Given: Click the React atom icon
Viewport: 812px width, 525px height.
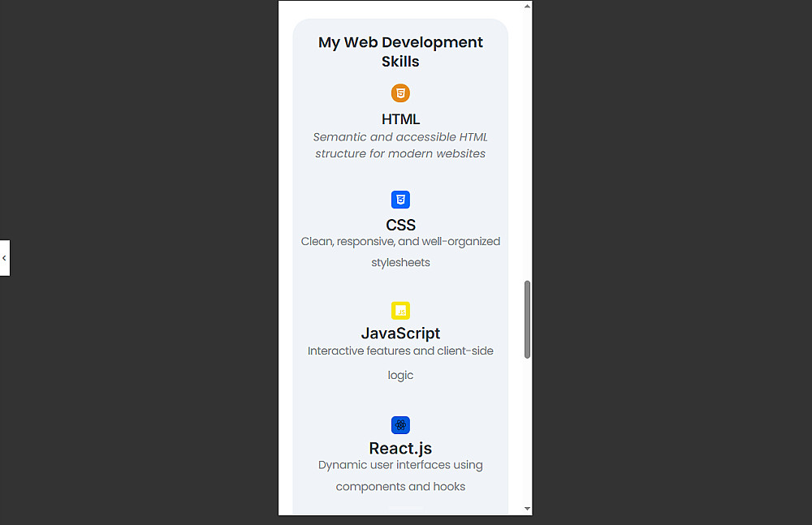Looking at the screenshot, I should [400, 425].
